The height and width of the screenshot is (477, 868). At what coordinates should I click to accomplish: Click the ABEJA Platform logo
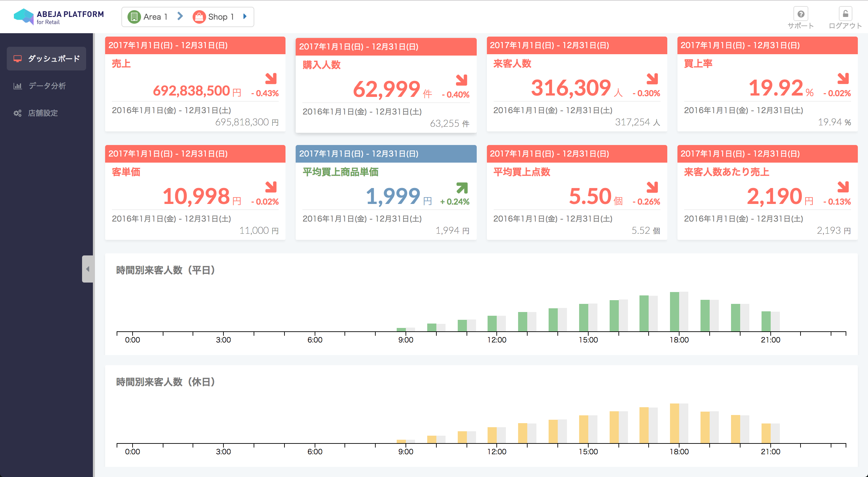tap(59, 17)
